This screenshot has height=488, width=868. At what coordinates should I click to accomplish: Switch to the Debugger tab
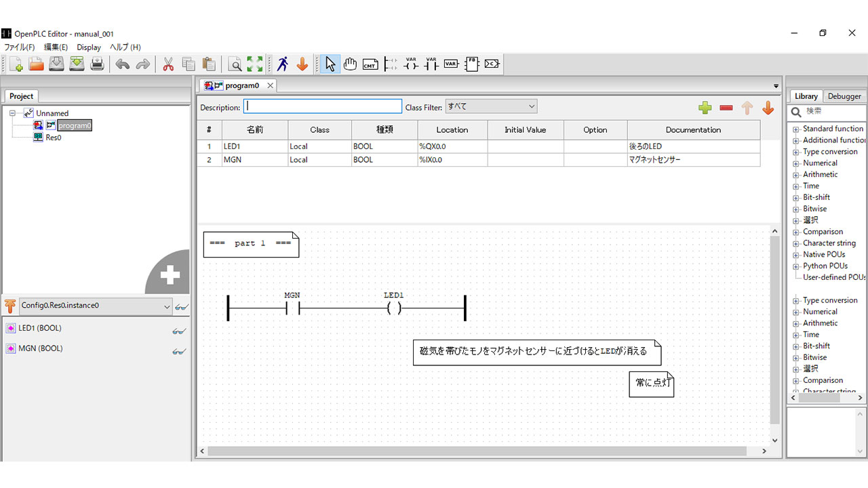844,96
